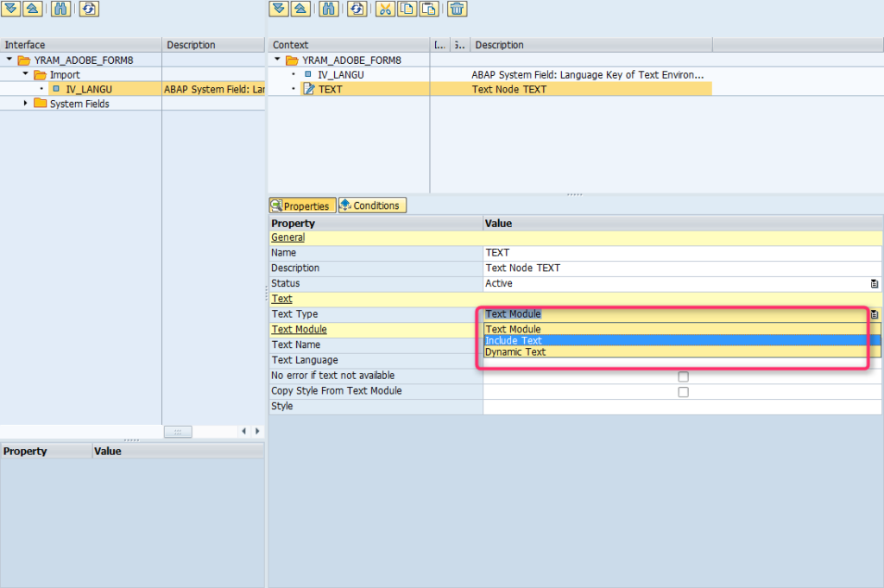Click Collapse All icon in Context toolbar
Viewport: 884px width, 588px height.
coord(300,9)
